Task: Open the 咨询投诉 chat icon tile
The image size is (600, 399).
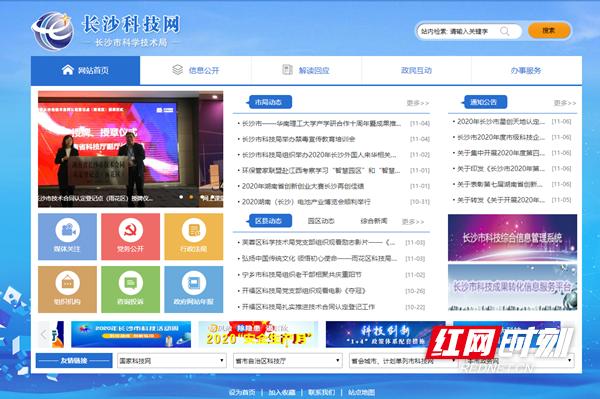Action: coord(130,289)
